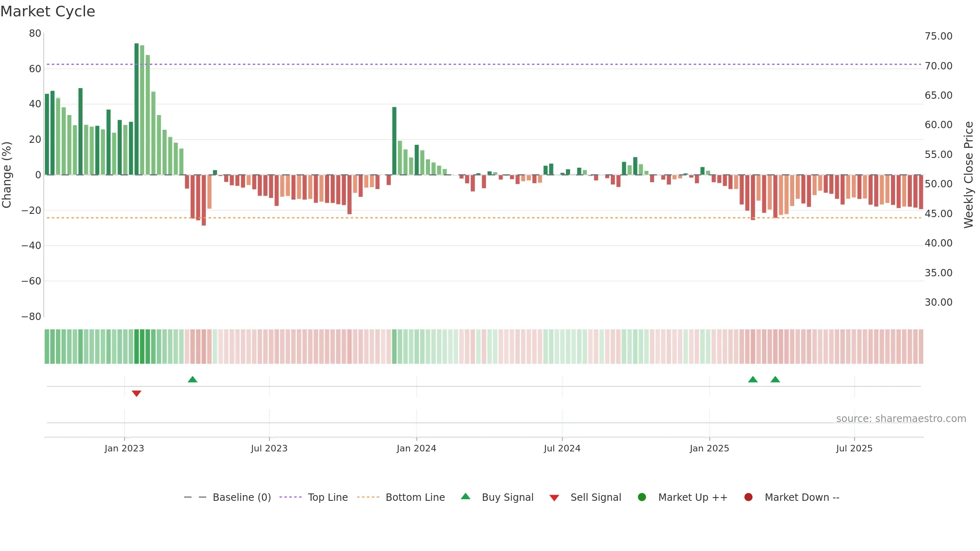Screen dimensions: 980x551
Task: Click the 80 tick on the left axis
Action: click(x=35, y=33)
